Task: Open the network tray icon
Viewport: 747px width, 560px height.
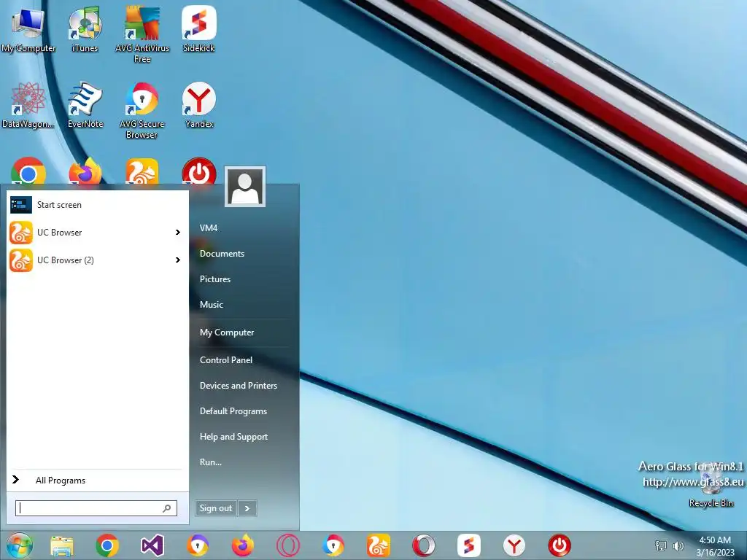Action: 661,546
